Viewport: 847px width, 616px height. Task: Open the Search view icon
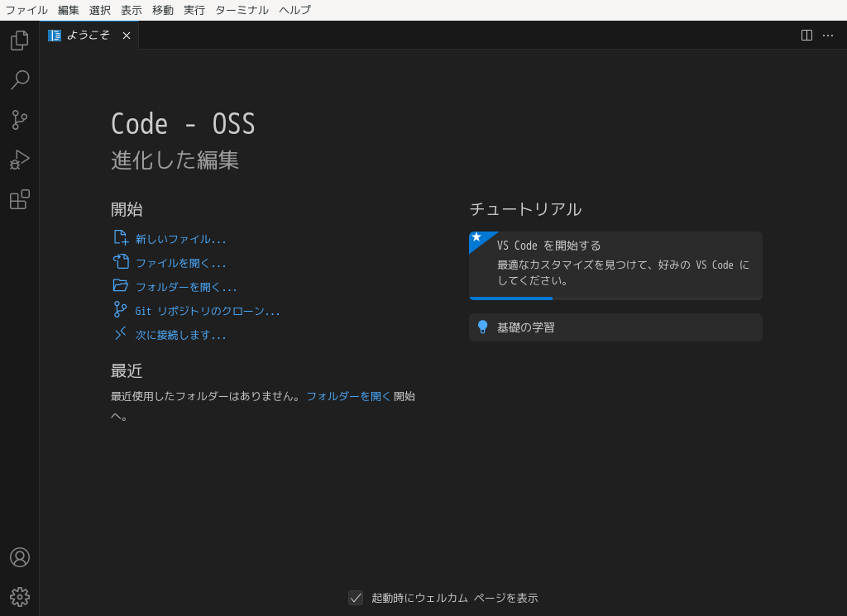(20, 80)
